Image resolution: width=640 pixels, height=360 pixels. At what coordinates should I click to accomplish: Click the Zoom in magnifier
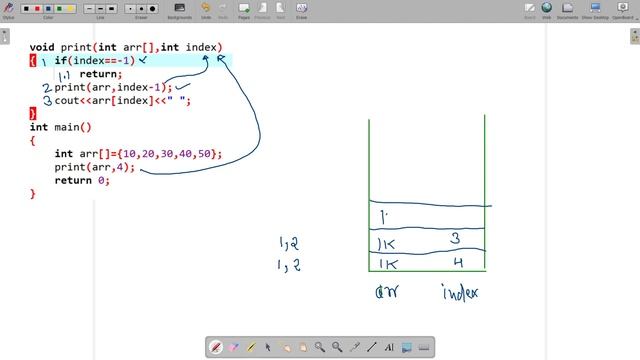click(320, 347)
